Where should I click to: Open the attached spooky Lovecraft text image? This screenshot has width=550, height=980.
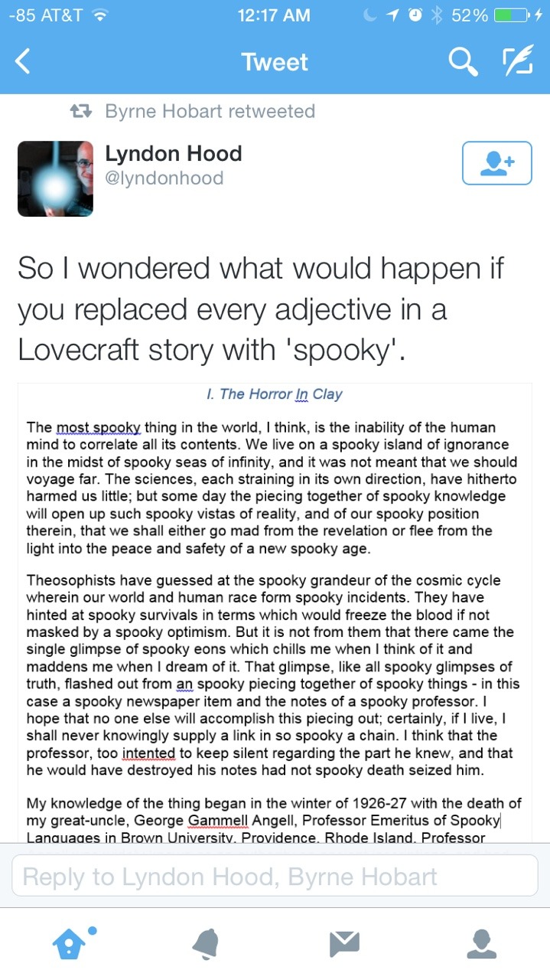tap(275, 612)
